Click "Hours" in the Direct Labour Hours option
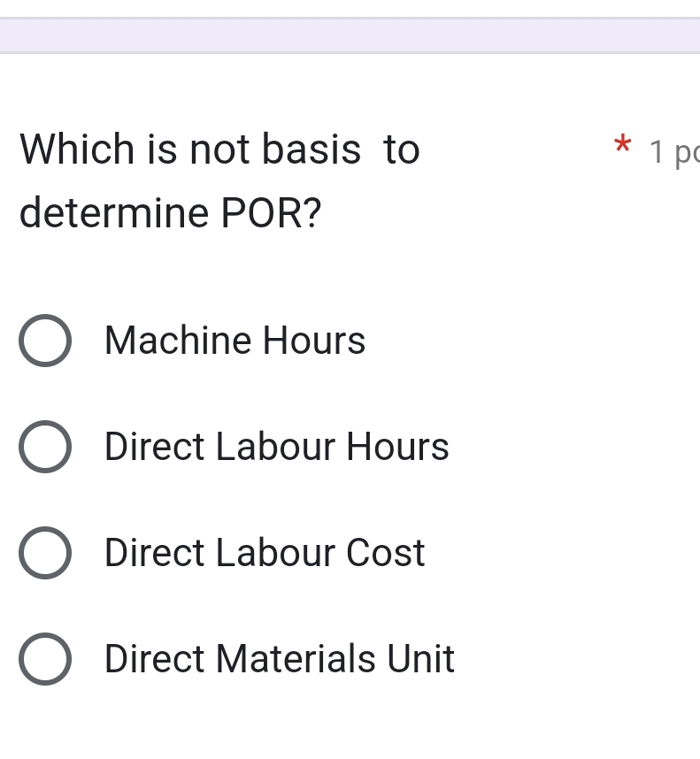 (x=397, y=447)
